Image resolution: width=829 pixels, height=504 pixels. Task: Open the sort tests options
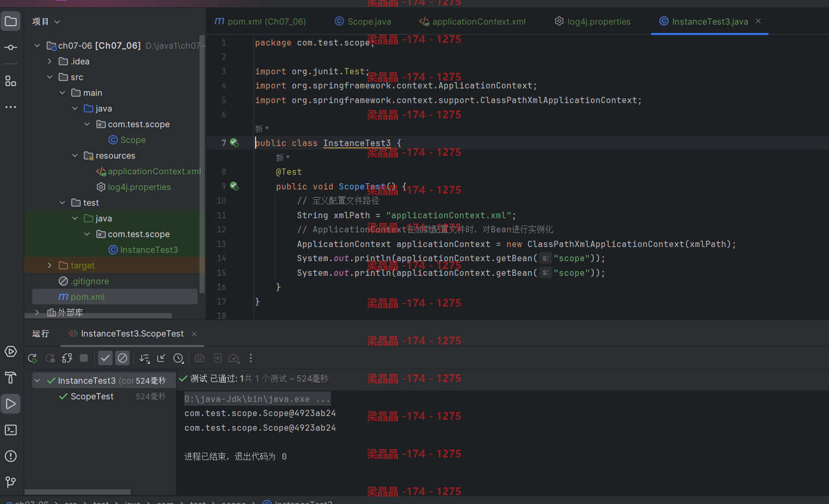coord(145,359)
